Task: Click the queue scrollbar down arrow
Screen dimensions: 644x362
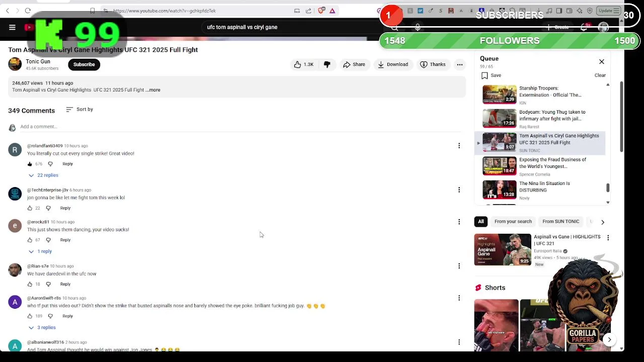Action: pyautogui.click(x=608, y=202)
